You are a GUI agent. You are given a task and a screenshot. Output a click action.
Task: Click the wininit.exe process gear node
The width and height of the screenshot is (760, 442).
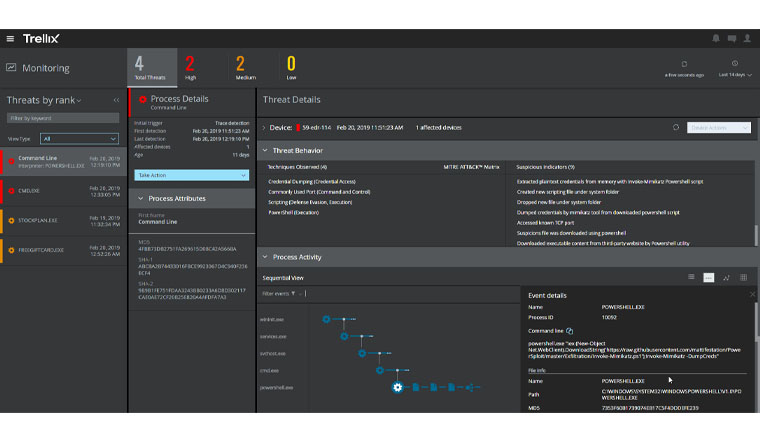[x=326, y=319]
